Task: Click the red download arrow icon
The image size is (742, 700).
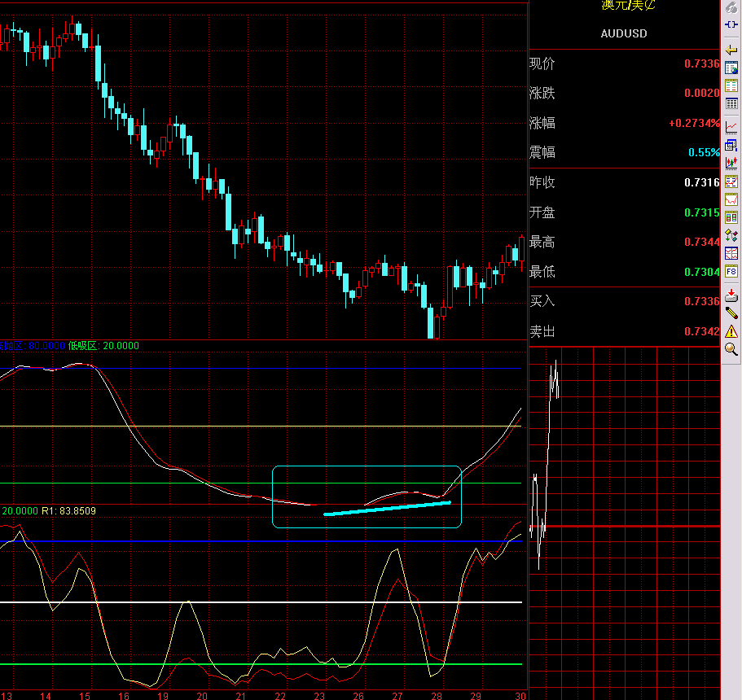Action: click(731, 295)
